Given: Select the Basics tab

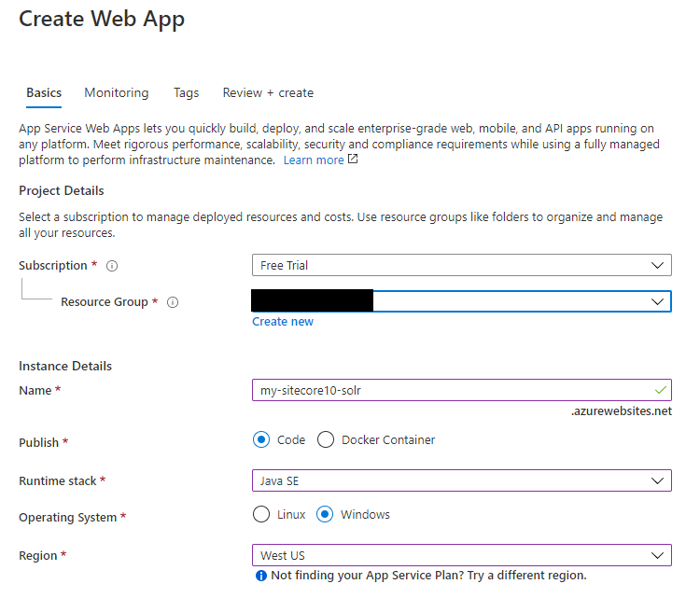Looking at the screenshot, I should tap(44, 92).
